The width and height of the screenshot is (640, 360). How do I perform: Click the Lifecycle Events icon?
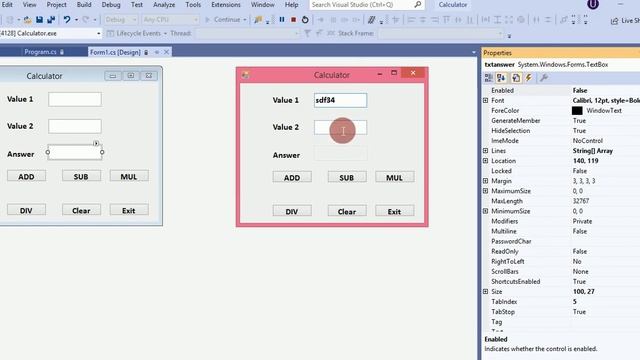(x=110, y=33)
